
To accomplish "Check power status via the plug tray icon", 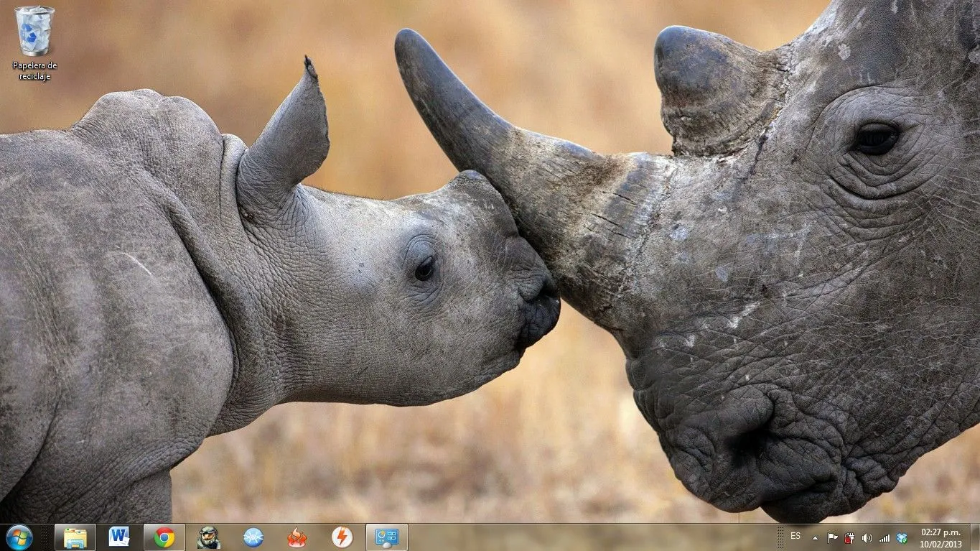I will pyautogui.click(x=849, y=537).
